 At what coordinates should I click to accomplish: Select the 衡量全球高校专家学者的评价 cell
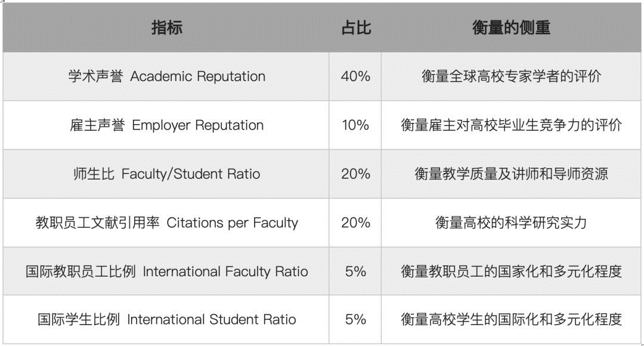(x=511, y=76)
